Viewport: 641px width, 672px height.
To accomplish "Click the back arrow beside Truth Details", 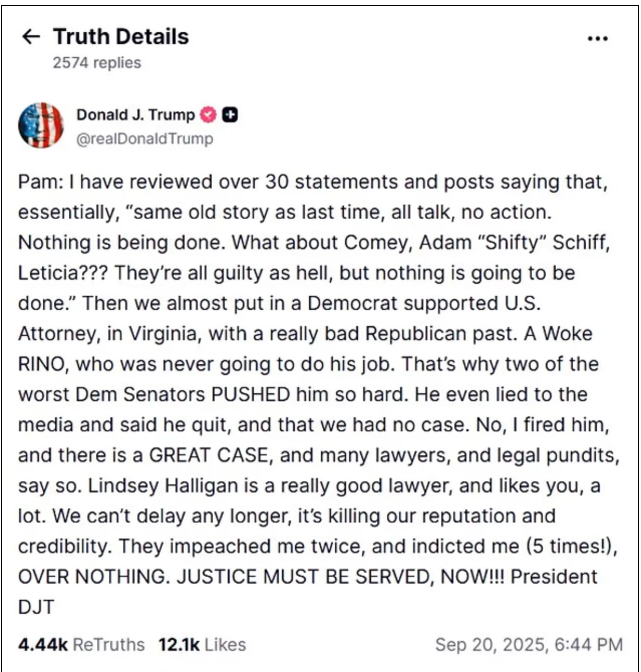I will click(31, 37).
